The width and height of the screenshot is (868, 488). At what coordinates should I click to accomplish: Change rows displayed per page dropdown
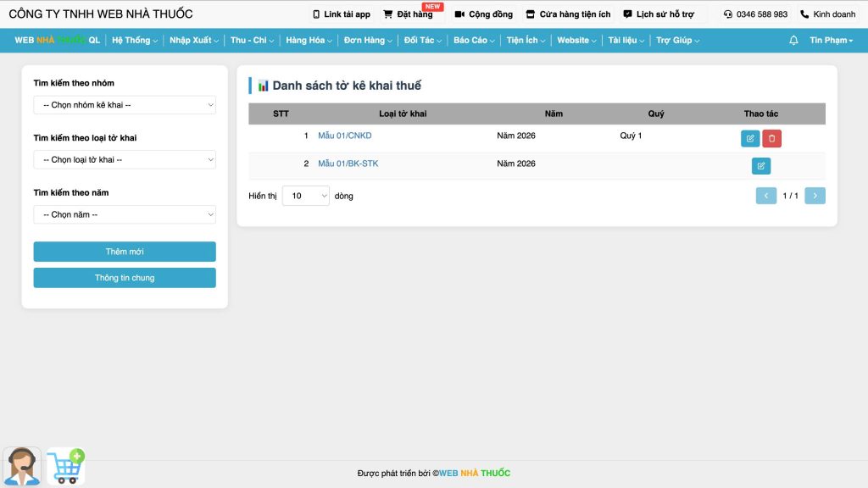pyautogui.click(x=305, y=196)
